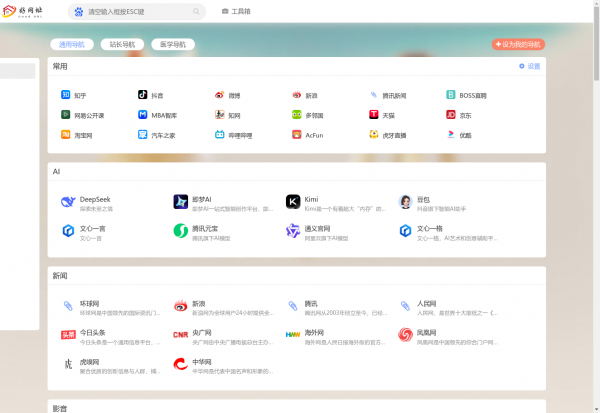Select the 通用导航 tab
The height and width of the screenshot is (413, 600).
pos(72,45)
